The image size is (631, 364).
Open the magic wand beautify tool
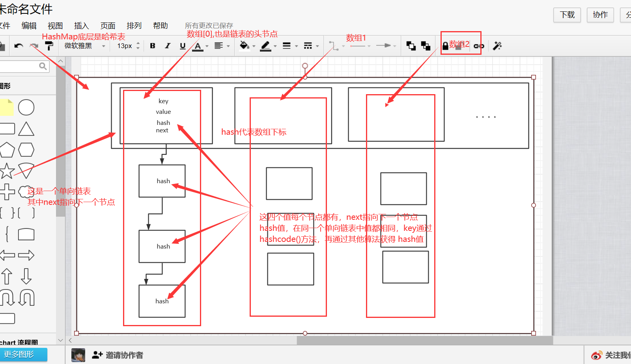(x=497, y=46)
